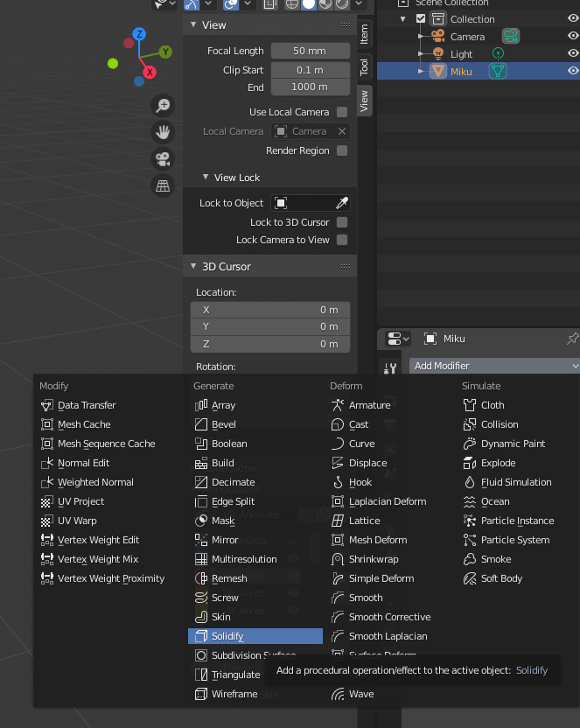Choose Vertex Weight Mix modifier

pyautogui.click(x=111, y=559)
